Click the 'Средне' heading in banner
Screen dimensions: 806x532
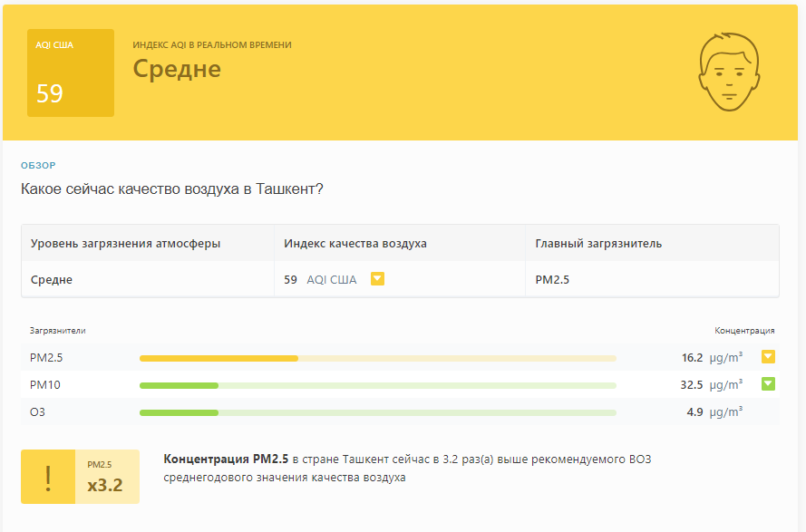tap(177, 69)
